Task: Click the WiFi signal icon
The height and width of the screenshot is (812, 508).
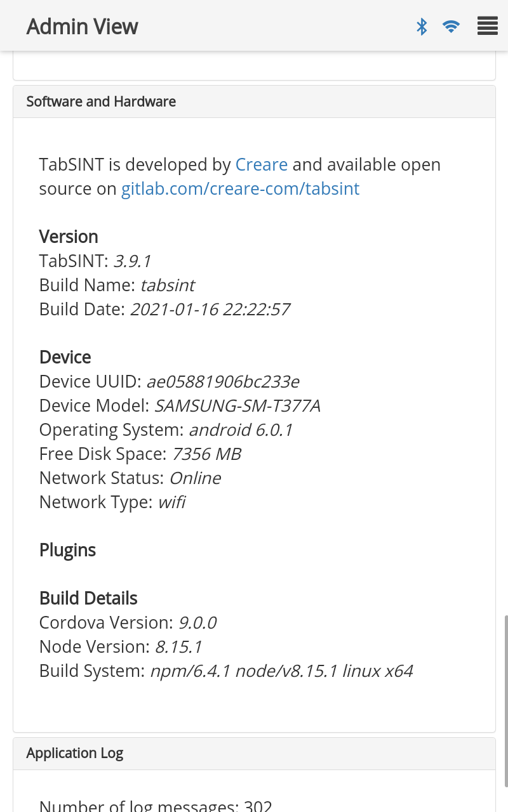Action: click(x=451, y=27)
